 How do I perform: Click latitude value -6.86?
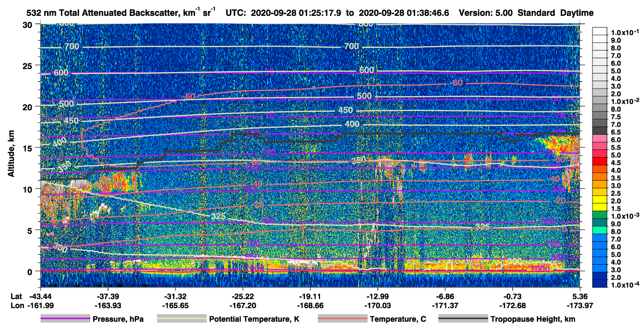point(445,296)
